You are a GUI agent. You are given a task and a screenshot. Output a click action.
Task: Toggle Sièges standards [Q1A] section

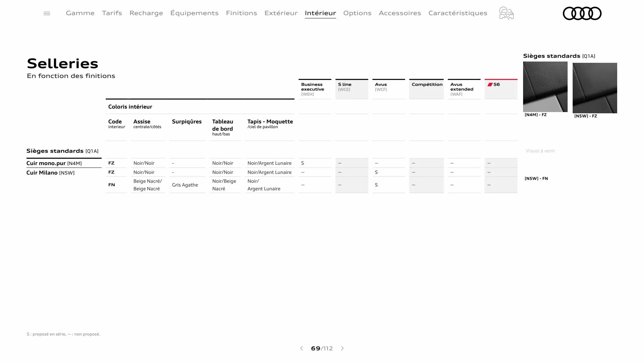point(63,151)
